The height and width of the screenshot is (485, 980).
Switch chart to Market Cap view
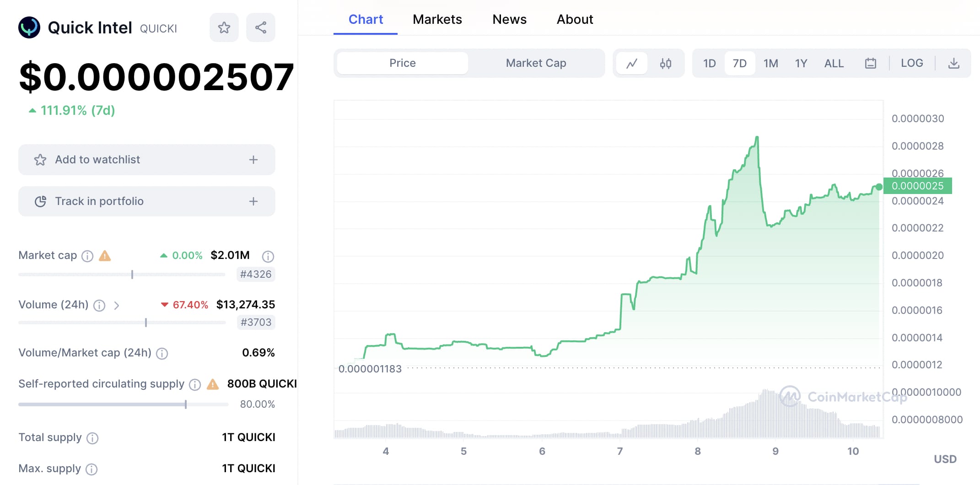click(536, 63)
